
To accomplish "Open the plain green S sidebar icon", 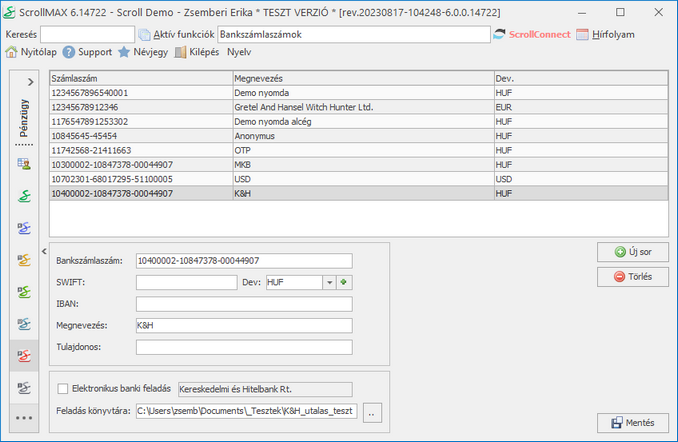I will click(x=24, y=196).
